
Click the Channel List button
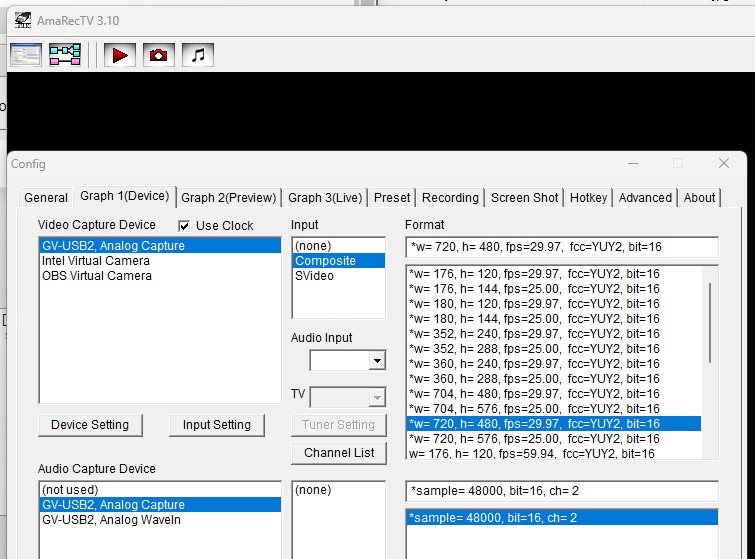[339, 453]
